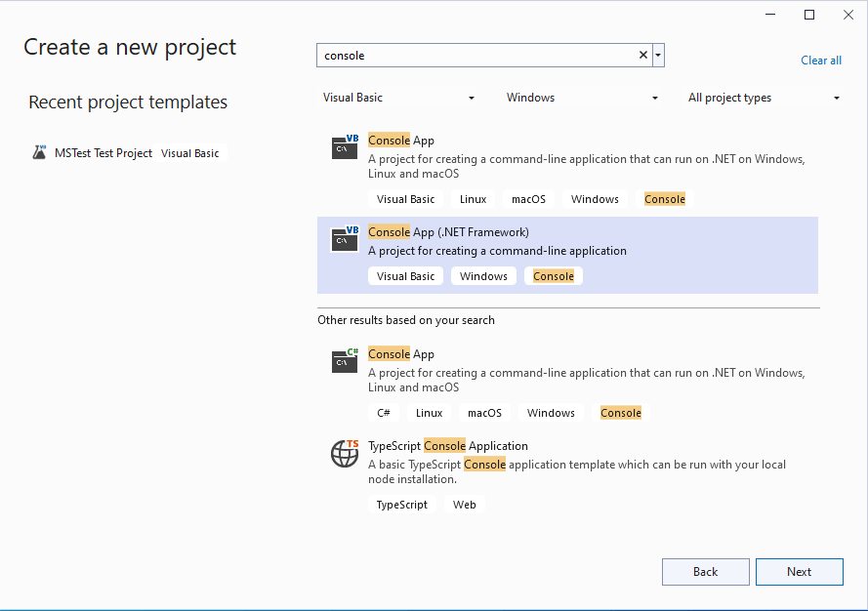Click the Clear all link

point(821,61)
